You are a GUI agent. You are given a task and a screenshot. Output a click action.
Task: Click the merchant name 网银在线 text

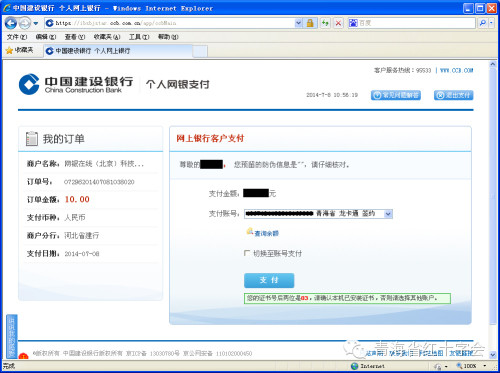[104, 164]
